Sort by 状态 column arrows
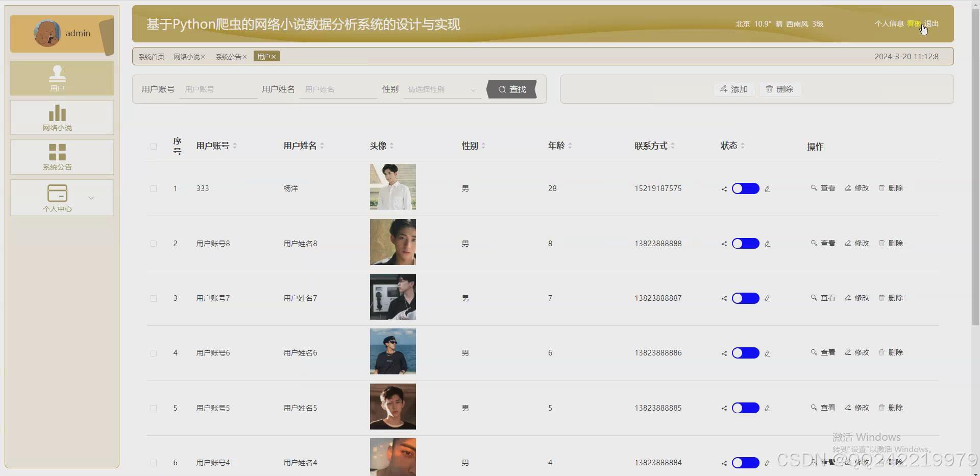Image resolution: width=980 pixels, height=476 pixels. click(743, 146)
